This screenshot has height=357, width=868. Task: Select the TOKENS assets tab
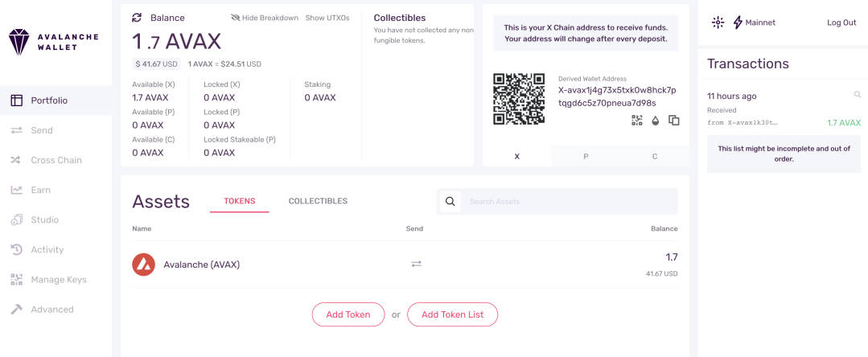pyautogui.click(x=240, y=202)
